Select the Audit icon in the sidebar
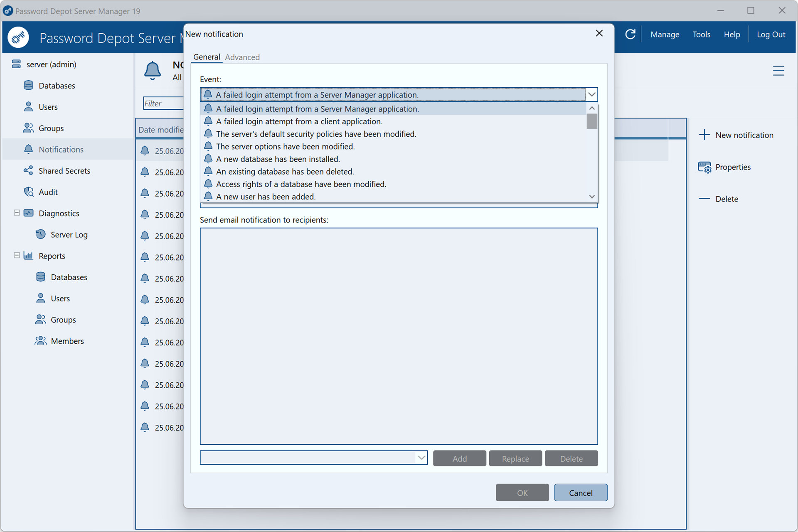The height and width of the screenshot is (532, 798). pyautogui.click(x=28, y=192)
